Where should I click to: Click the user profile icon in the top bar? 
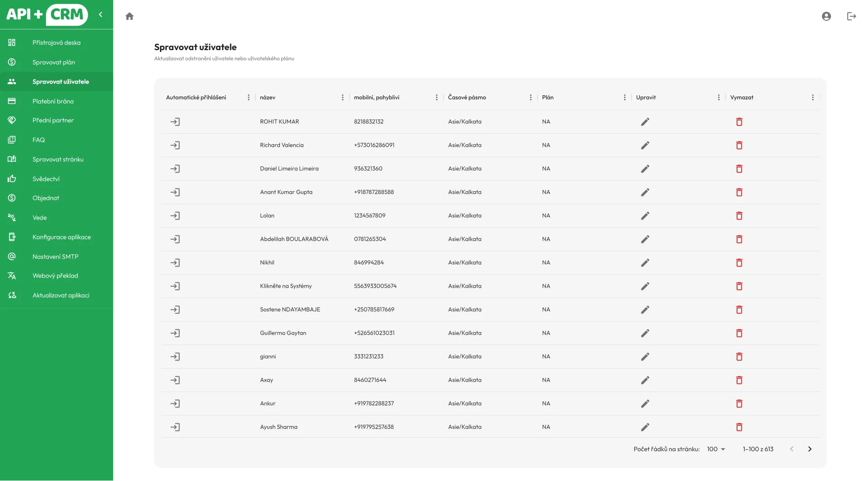826,16
